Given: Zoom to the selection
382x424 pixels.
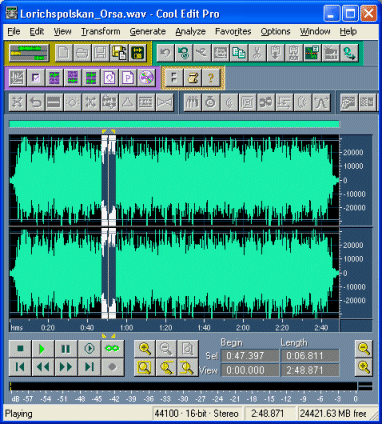Looking at the screenshot, I should [x=145, y=368].
